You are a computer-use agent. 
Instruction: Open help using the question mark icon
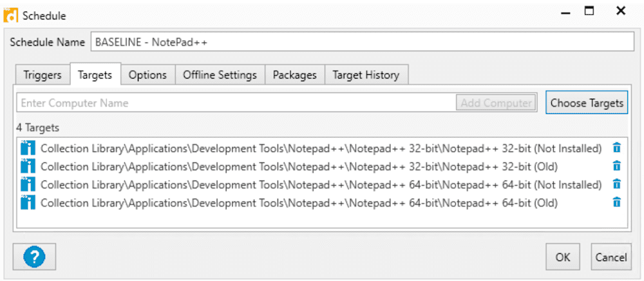34,257
